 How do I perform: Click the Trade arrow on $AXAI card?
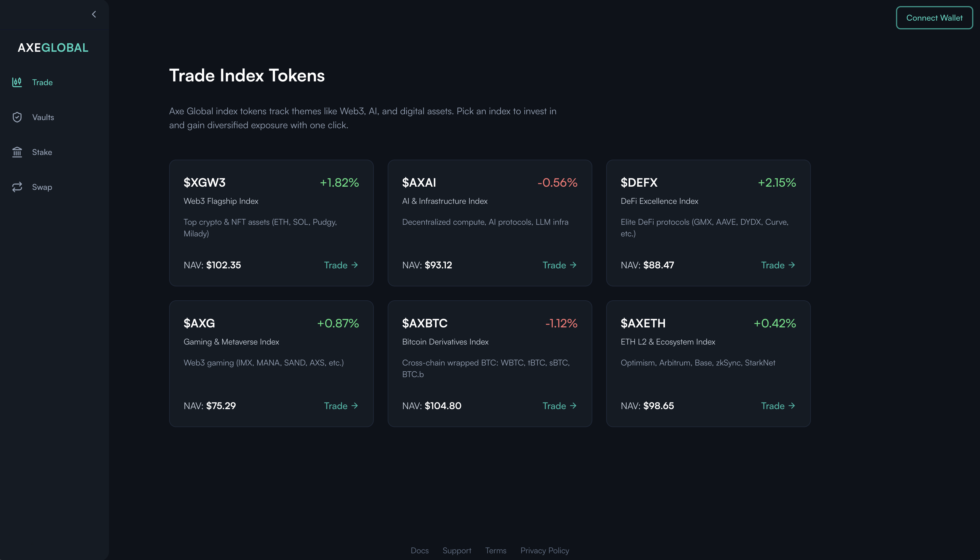click(x=559, y=265)
